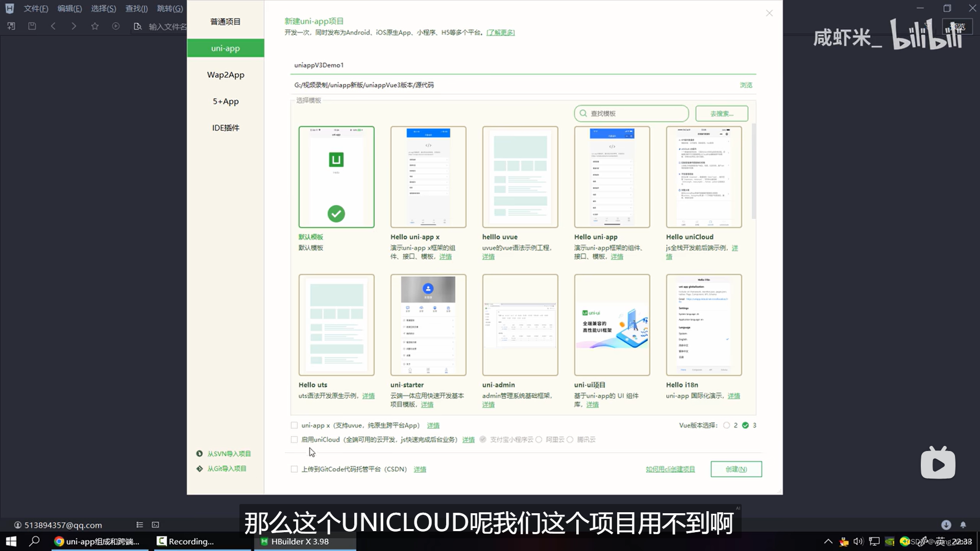
Task: Click the new file toolbar icon
Action: [11, 26]
